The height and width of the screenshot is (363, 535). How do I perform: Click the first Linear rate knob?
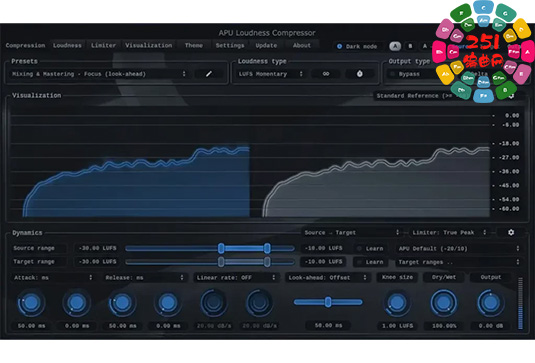click(214, 303)
